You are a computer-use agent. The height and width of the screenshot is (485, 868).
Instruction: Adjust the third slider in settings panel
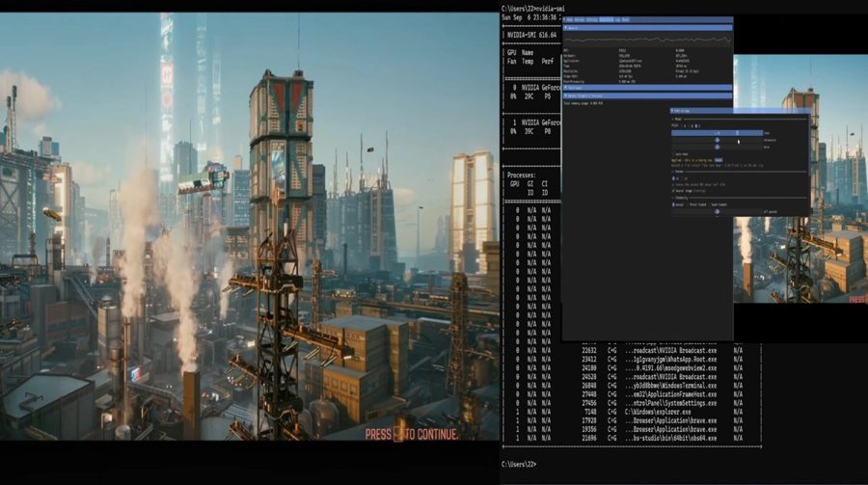pyautogui.click(x=717, y=148)
